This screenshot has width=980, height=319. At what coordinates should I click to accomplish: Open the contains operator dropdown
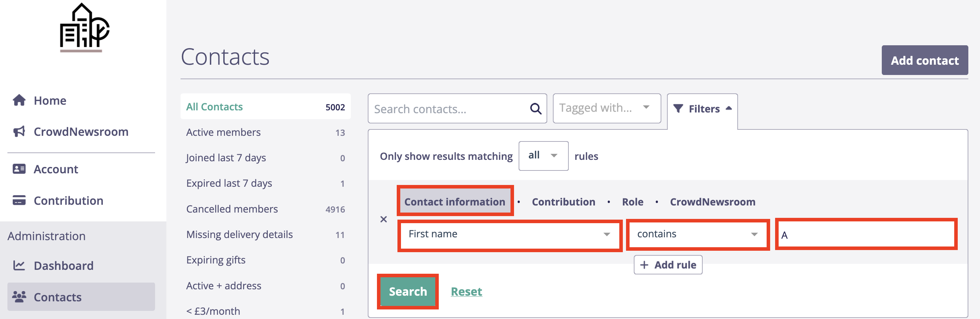[697, 234]
